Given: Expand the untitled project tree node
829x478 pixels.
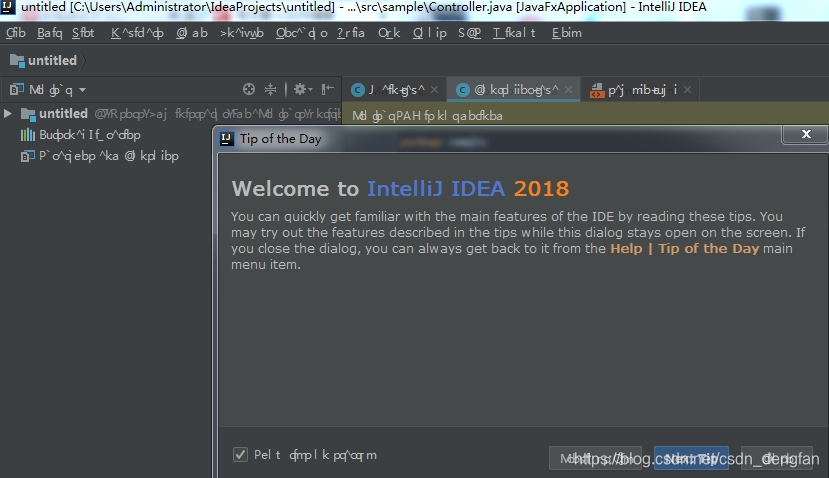Looking at the screenshot, I should pos(7,113).
